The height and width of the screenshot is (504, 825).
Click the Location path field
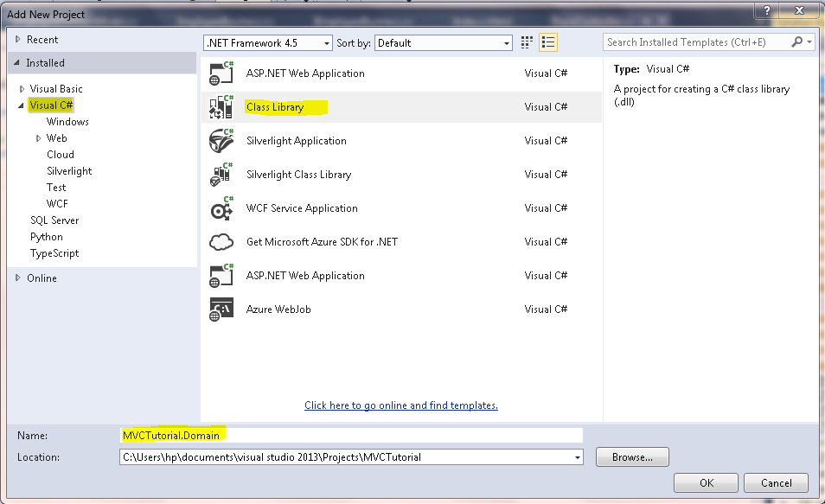pyautogui.click(x=351, y=457)
